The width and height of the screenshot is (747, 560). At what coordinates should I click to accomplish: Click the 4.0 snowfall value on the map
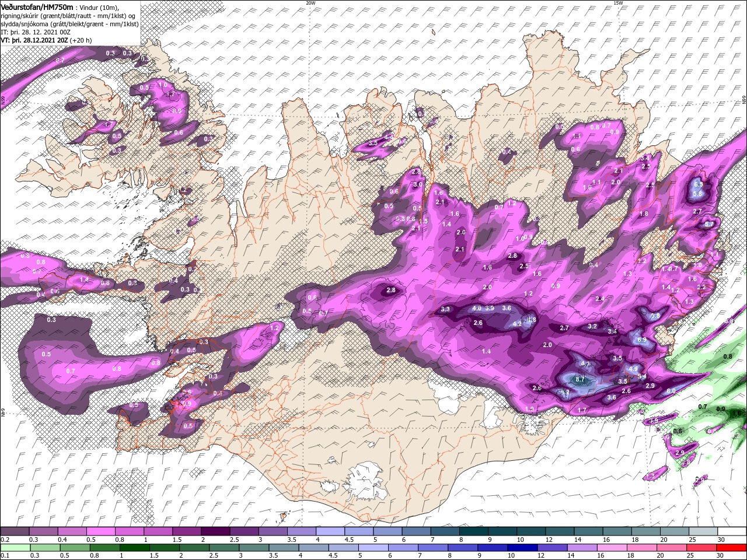coord(477,308)
